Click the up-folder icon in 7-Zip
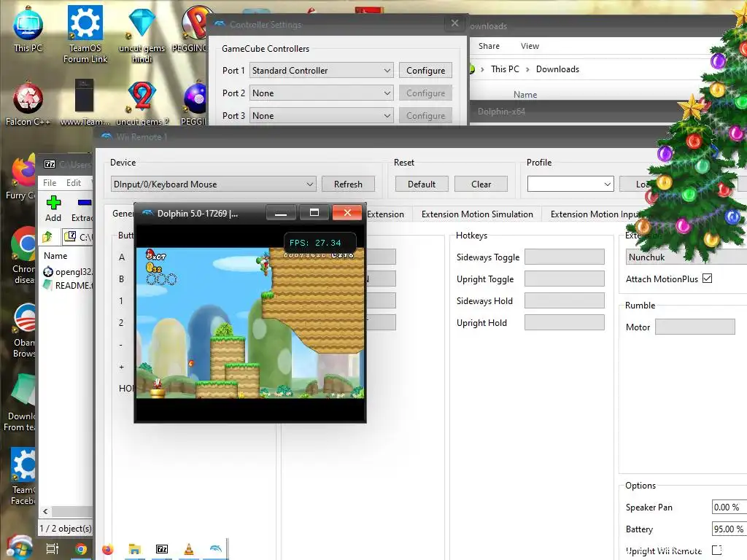The height and width of the screenshot is (560, 747). [47, 236]
